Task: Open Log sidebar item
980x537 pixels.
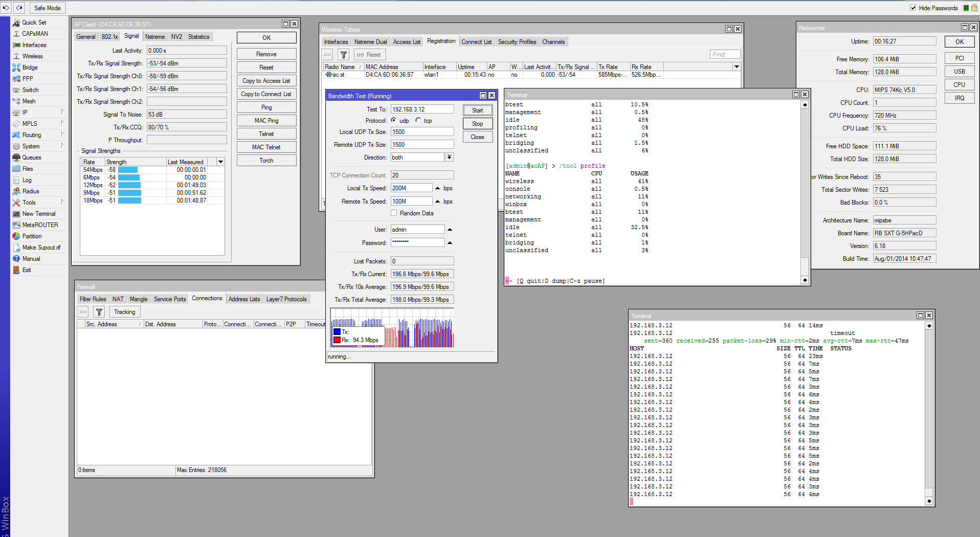Action: click(x=27, y=180)
